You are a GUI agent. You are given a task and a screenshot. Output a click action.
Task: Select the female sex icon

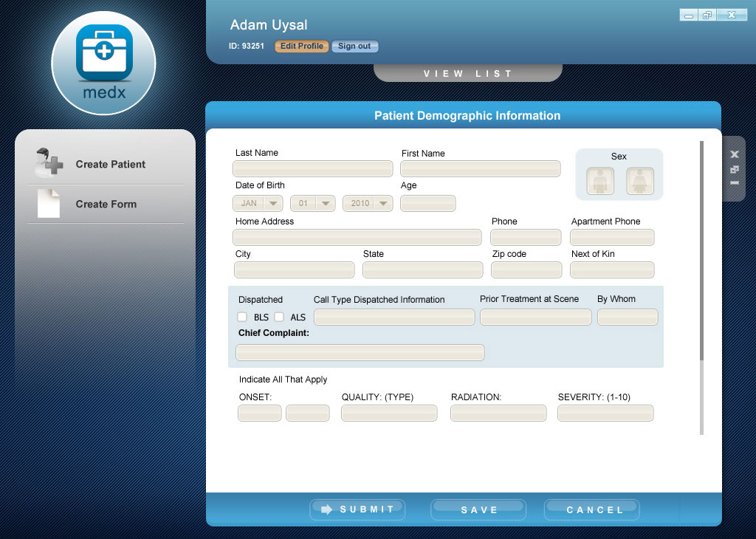(640, 181)
